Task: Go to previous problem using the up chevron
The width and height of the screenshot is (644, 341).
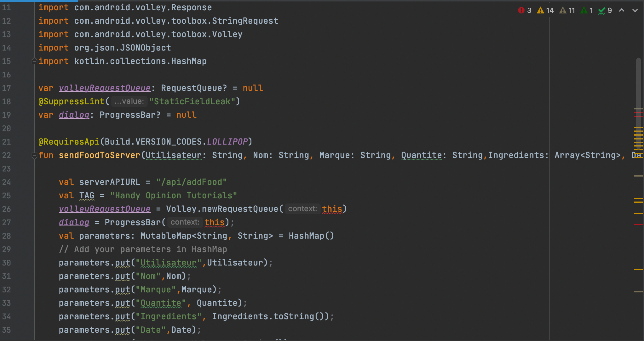Action: click(622, 10)
